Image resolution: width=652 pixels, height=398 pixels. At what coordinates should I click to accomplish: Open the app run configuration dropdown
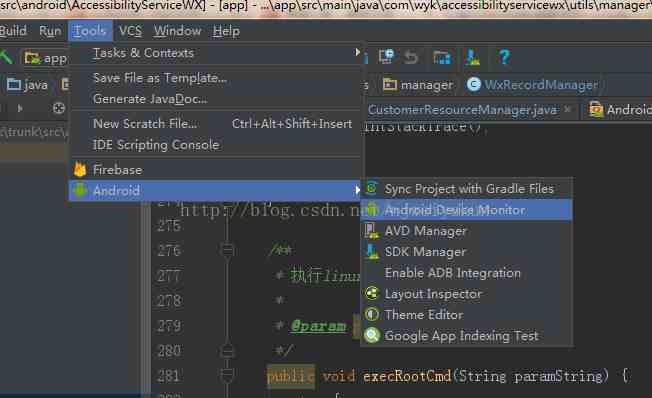tap(46, 58)
